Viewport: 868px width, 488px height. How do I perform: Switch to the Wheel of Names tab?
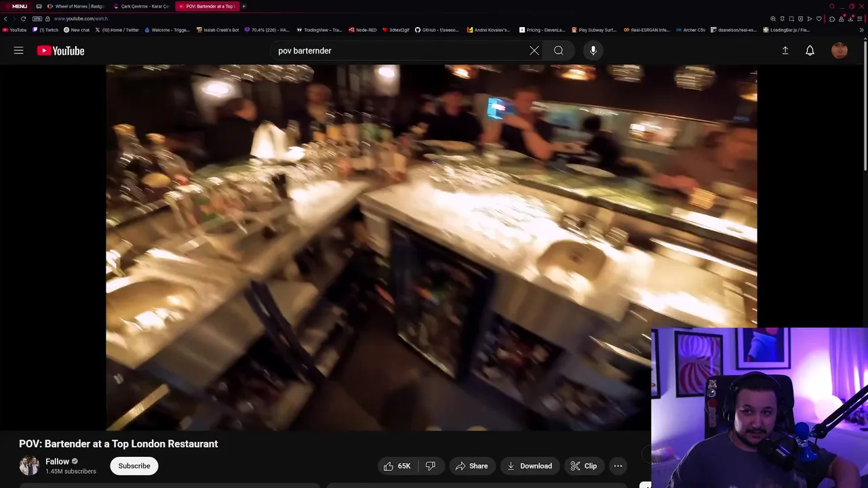(x=75, y=6)
